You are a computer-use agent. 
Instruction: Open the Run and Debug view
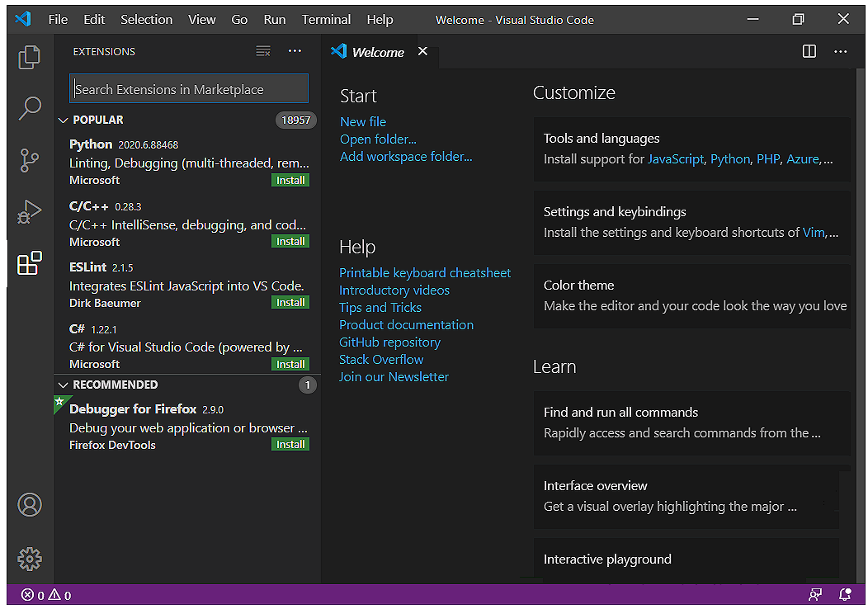pos(30,212)
